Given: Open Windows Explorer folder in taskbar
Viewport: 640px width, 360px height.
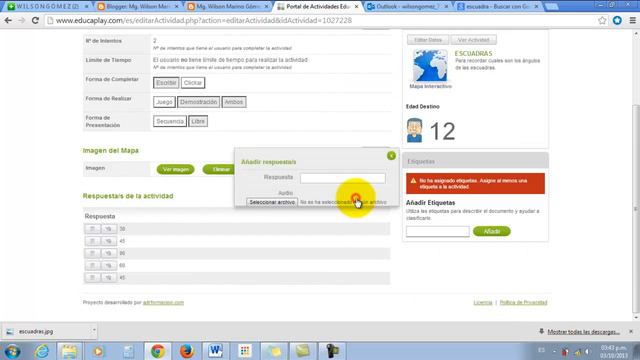Looking at the screenshot, I should 69,351.
